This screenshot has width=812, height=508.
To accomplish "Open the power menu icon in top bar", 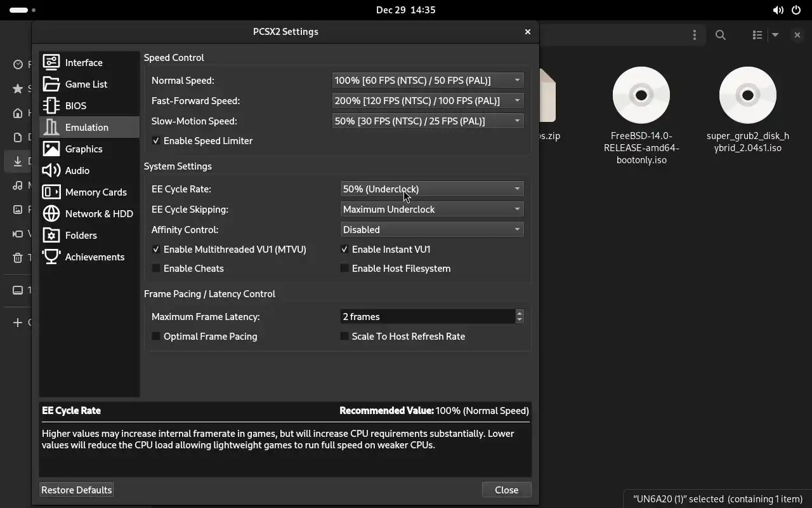I will click(x=796, y=10).
